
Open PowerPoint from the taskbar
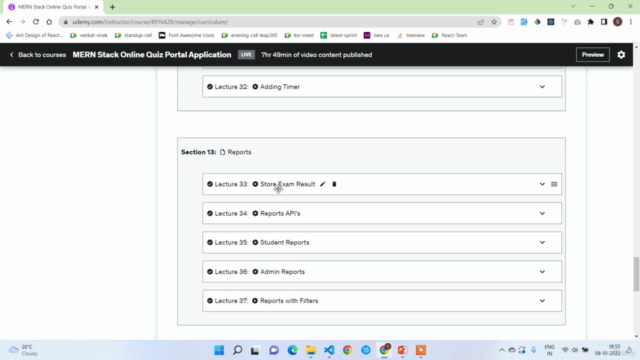coord(402,350)
